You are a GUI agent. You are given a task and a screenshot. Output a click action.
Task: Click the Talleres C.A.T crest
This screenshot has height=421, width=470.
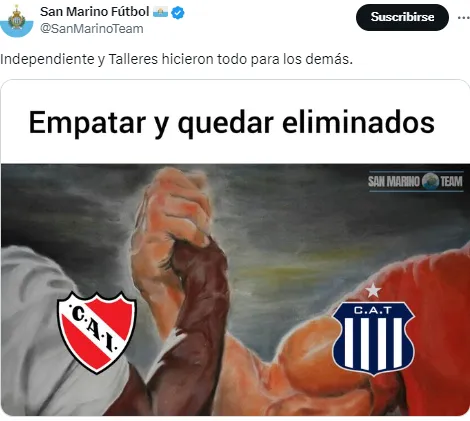click(373, 338)
